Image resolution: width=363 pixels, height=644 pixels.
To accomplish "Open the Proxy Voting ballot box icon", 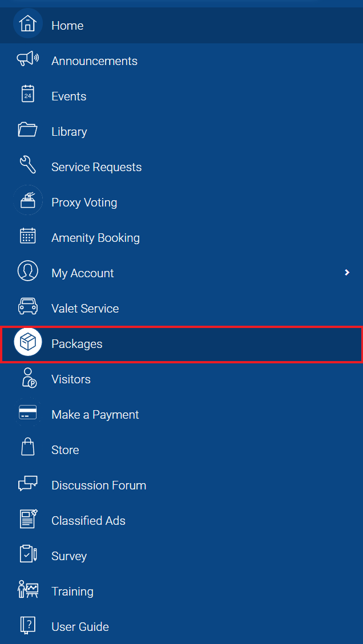I will [x=28, y=200].
